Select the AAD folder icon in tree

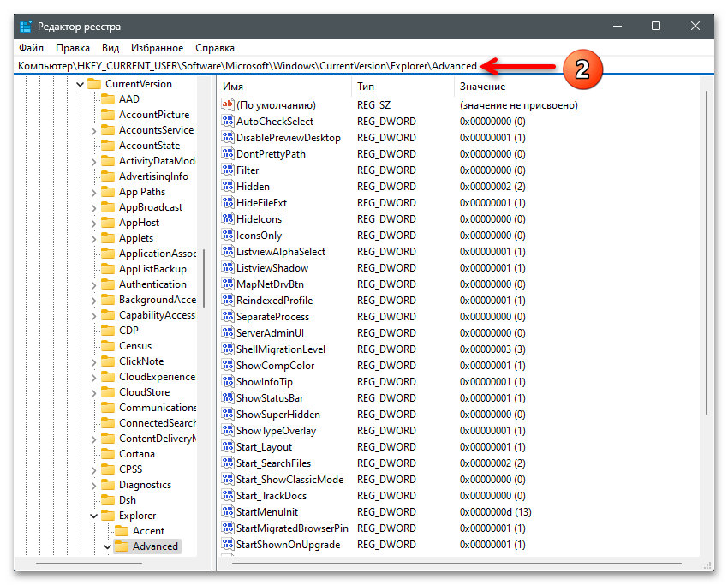point(108,98)
